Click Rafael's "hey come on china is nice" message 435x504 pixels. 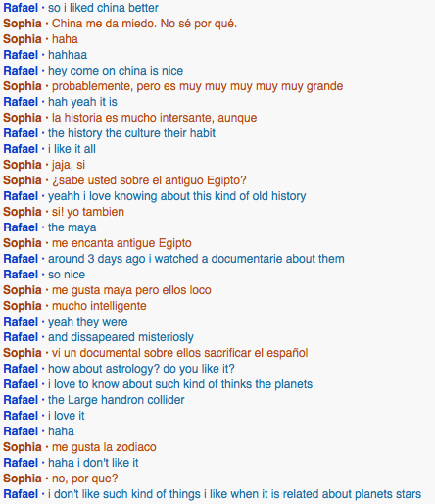pyautogui.click(x=116, y=71)
